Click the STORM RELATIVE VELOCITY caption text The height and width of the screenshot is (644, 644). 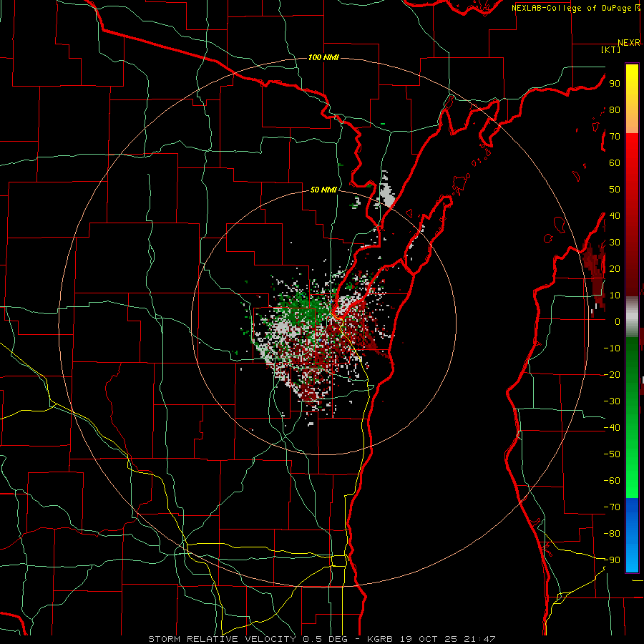pyautogui.click(x=222, y=639)
